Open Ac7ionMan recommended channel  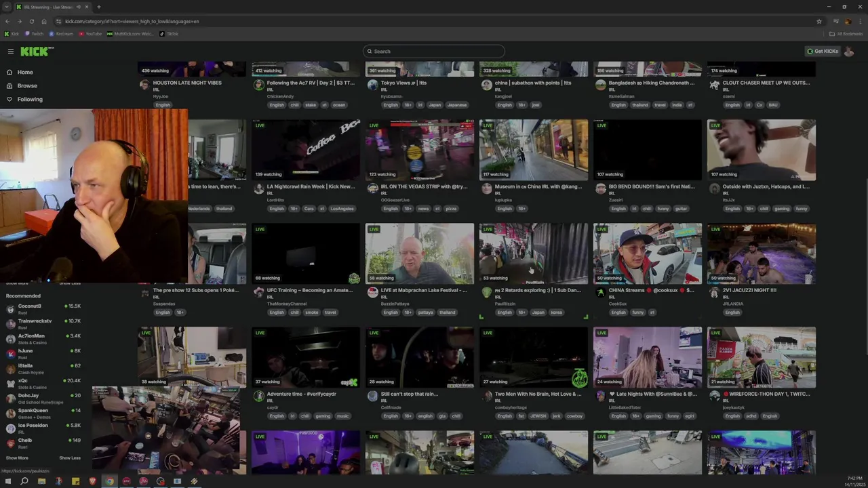tap(42, 338)
